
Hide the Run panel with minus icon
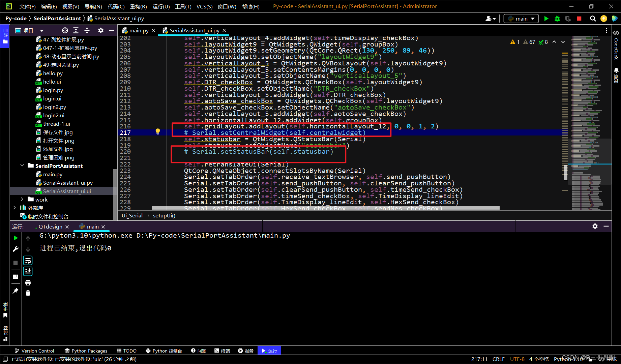point(606,226)
